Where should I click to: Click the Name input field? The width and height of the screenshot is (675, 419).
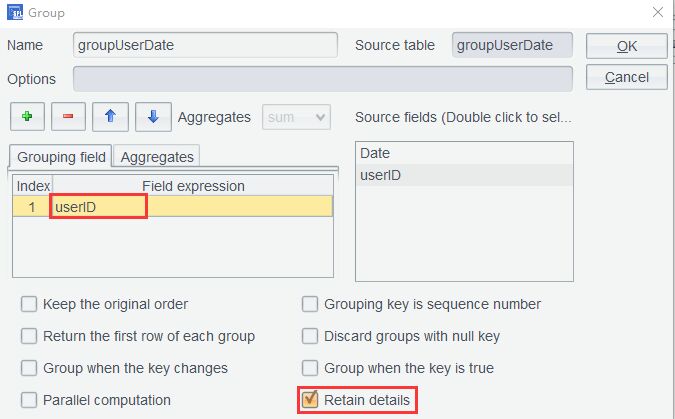click(205, 46)
